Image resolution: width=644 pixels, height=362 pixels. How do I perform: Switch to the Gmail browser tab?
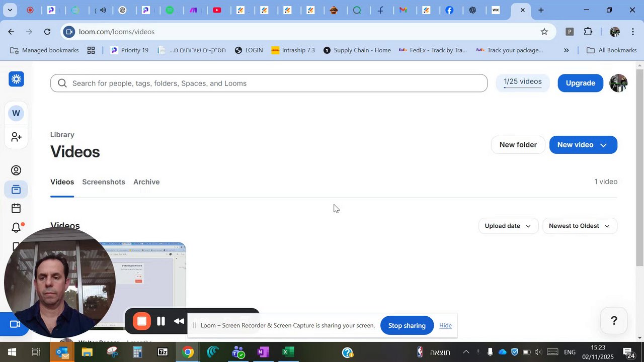point(404,10)
